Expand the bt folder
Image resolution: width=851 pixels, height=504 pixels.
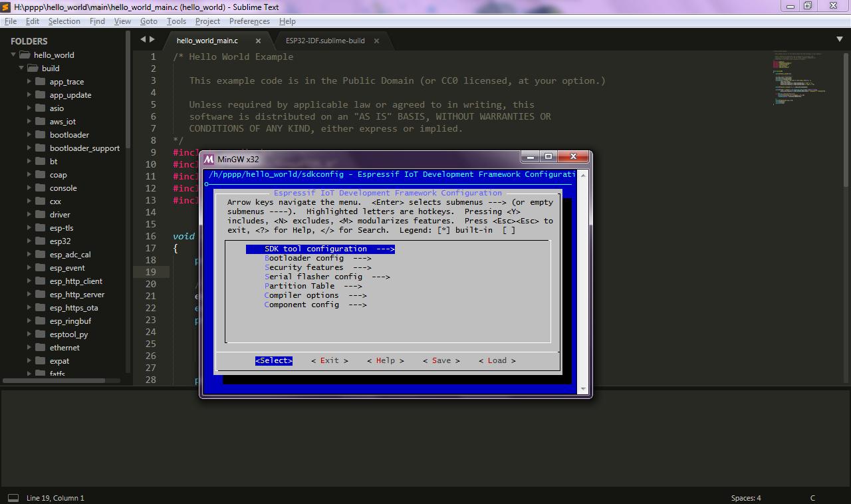tap(29, 161)
